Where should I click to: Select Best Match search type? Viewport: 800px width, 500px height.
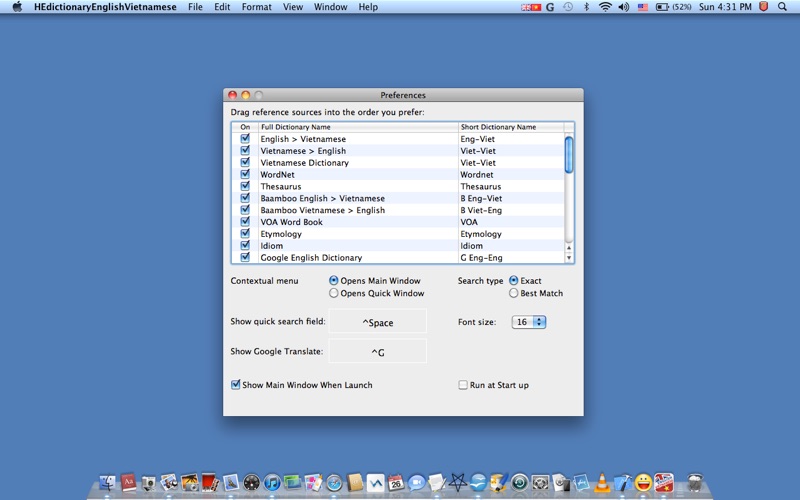514,293
